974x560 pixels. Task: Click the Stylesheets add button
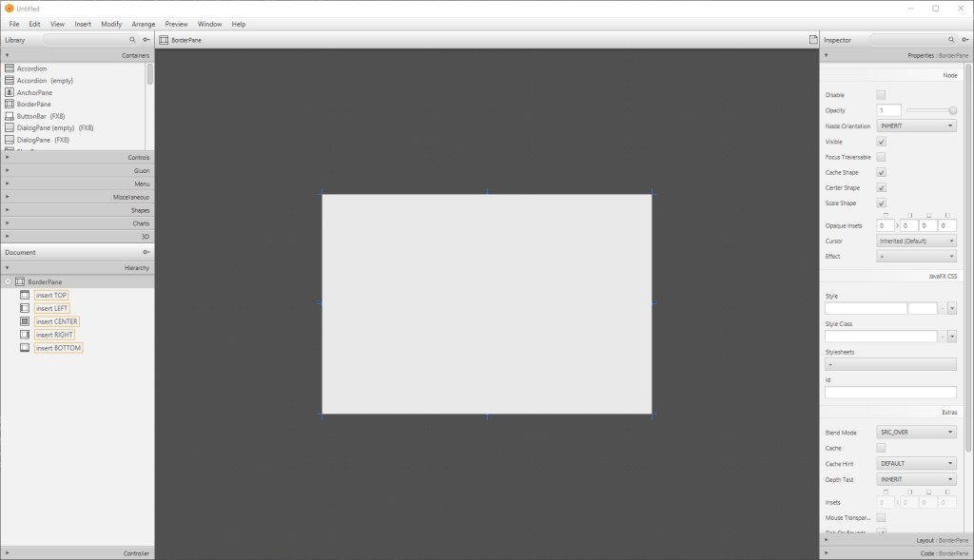(x=890, y=364)
